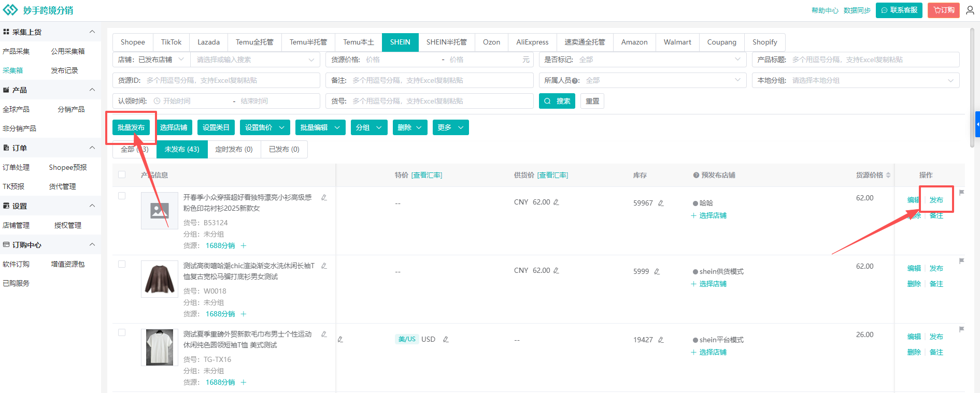Open the 定时发布 (0) tab
This screenshot has width=980, height=393.
click(x=234, y=149)
